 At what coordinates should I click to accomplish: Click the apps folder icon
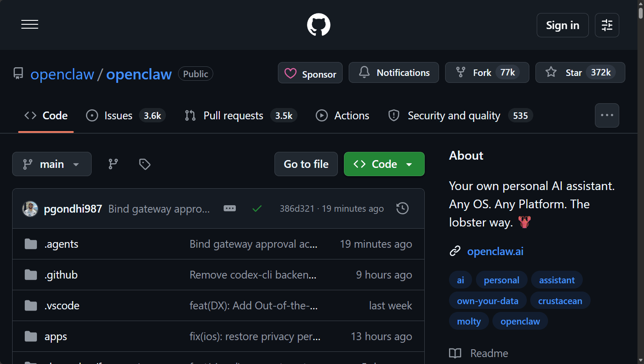coord(31,337)
